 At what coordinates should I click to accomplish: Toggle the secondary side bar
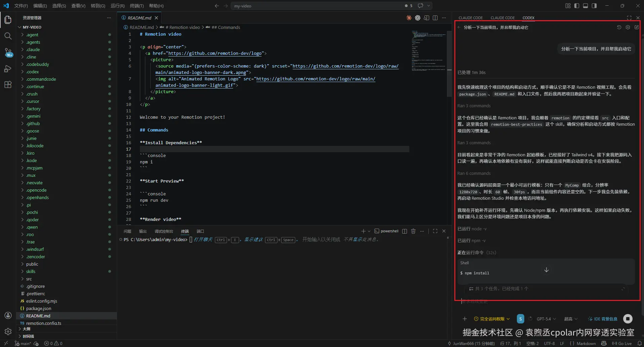[x=594, y=6]
